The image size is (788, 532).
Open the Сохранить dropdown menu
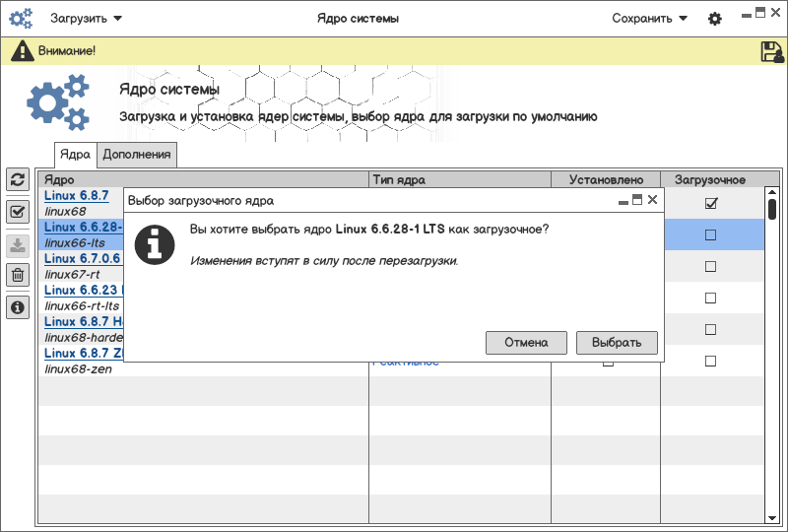[x=649, y=19]
